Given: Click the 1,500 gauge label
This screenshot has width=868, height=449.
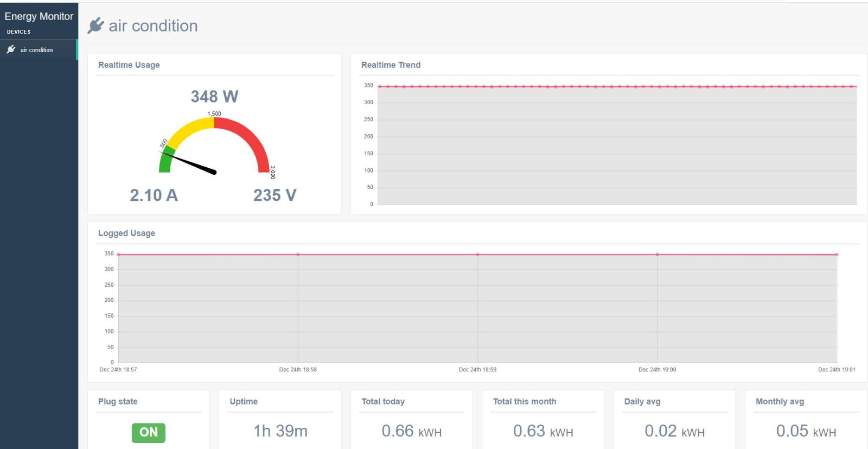Looking at the screenshot, I should (x=214, y=114).
